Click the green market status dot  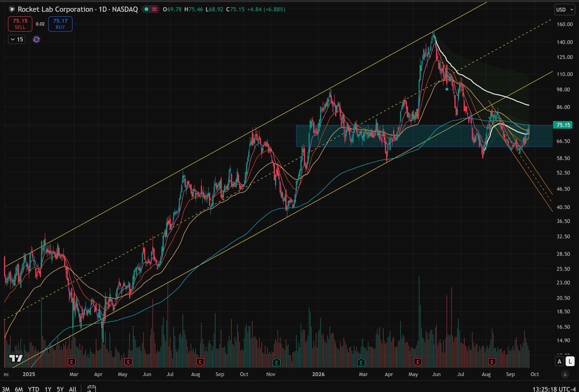[147, 9]
